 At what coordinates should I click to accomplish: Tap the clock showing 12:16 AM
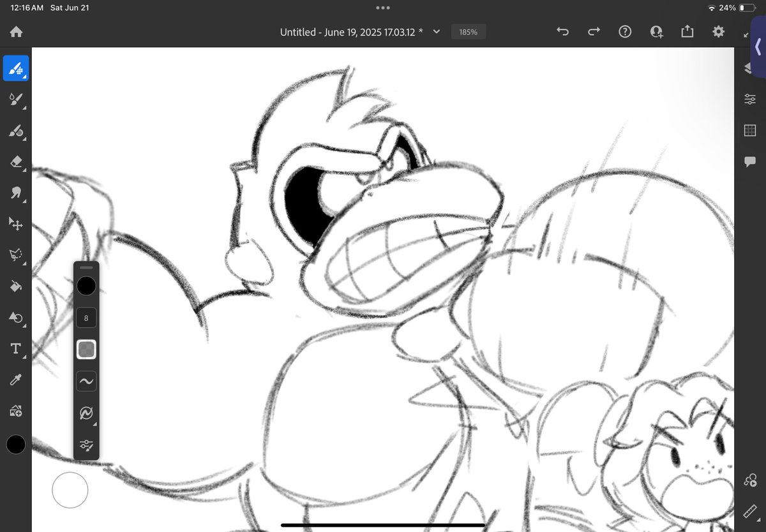[x=27, y=8]
